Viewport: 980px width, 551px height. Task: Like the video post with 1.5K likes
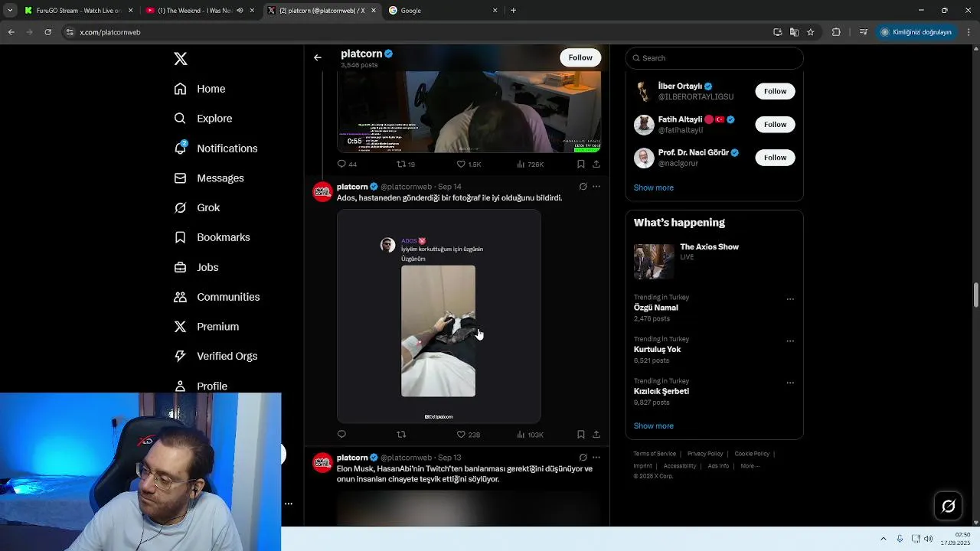(469, 164)
